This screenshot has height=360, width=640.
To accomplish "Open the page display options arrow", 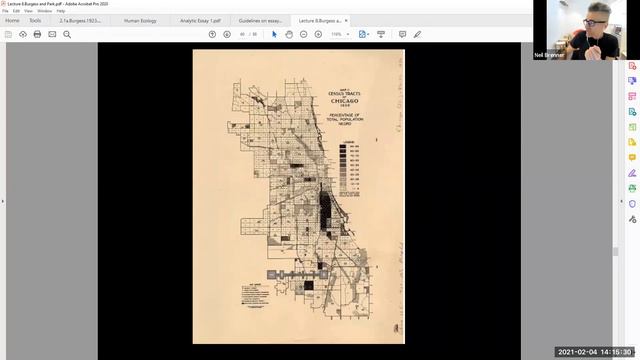I will click(368, 34).
